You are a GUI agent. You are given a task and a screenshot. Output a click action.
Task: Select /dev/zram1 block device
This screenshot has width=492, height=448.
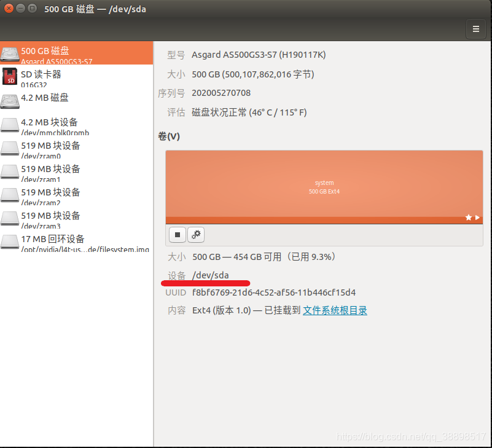coord(76,172)
